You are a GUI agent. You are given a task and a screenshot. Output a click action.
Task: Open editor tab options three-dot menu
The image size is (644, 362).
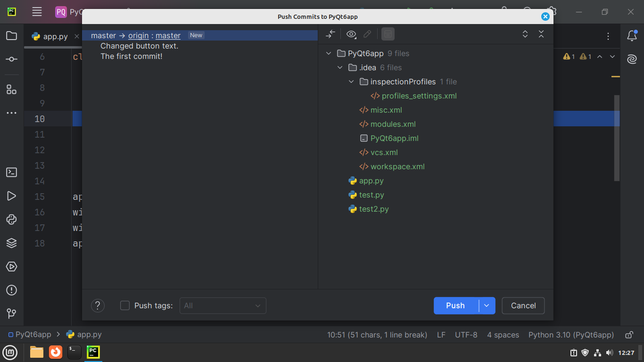pyautogui.click(x=609, y=36)
